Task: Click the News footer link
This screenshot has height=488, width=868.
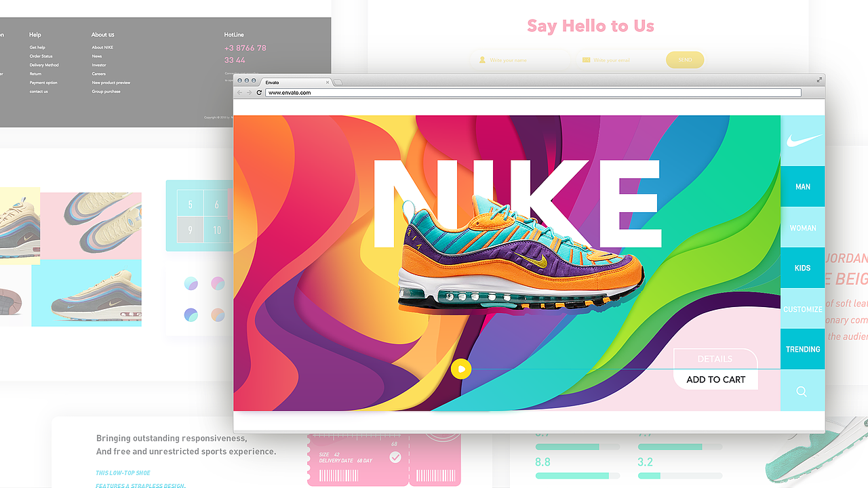Action: pyautogui.click(x=97, y=56)
